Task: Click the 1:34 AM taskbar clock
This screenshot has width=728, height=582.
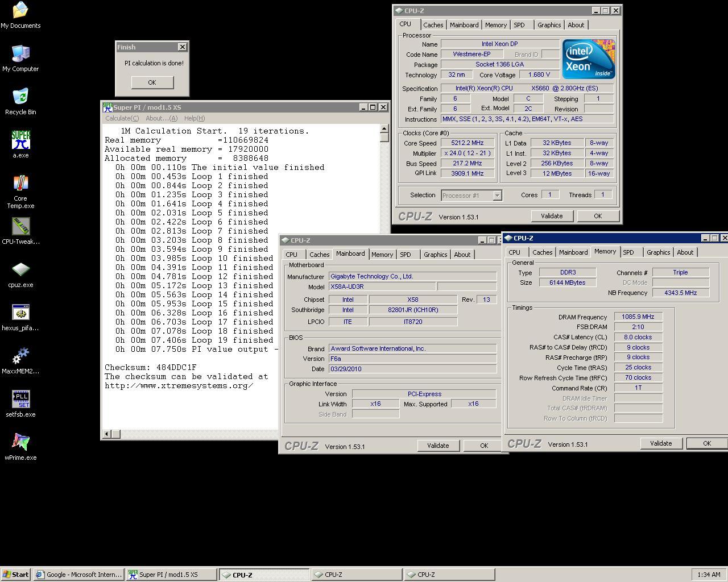Action: (709, 575)
